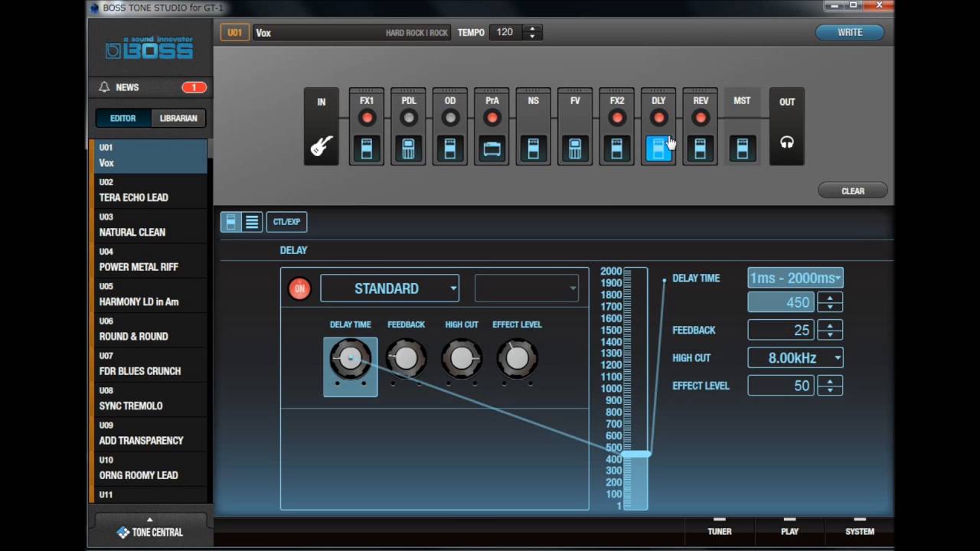
Task: Switch to pedal view icon
Action: click(x=230, y=222)
